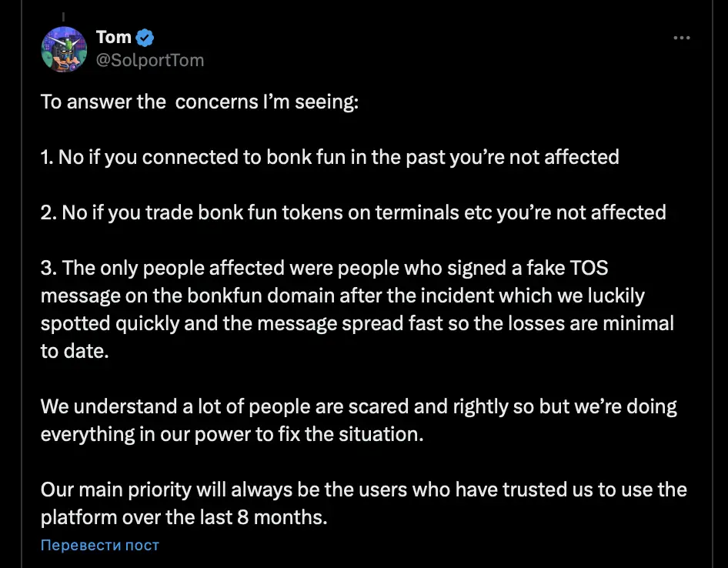The image size is (728, 568).
Task: Open the display name "Tom" profile link
Action: coord(113,37)
